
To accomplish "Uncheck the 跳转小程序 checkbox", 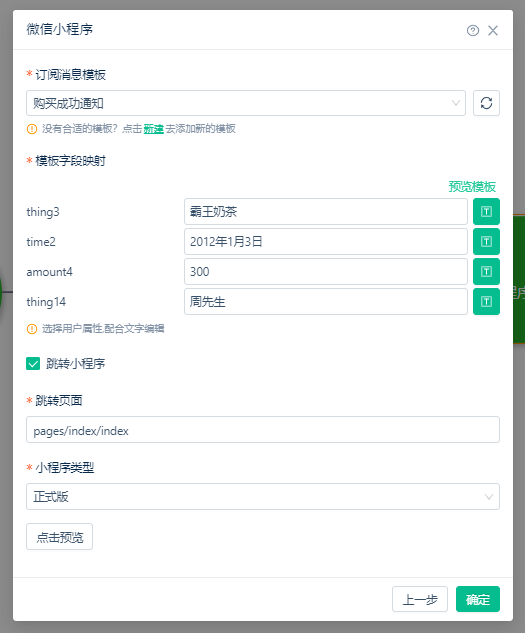I will tap(33, 364).
